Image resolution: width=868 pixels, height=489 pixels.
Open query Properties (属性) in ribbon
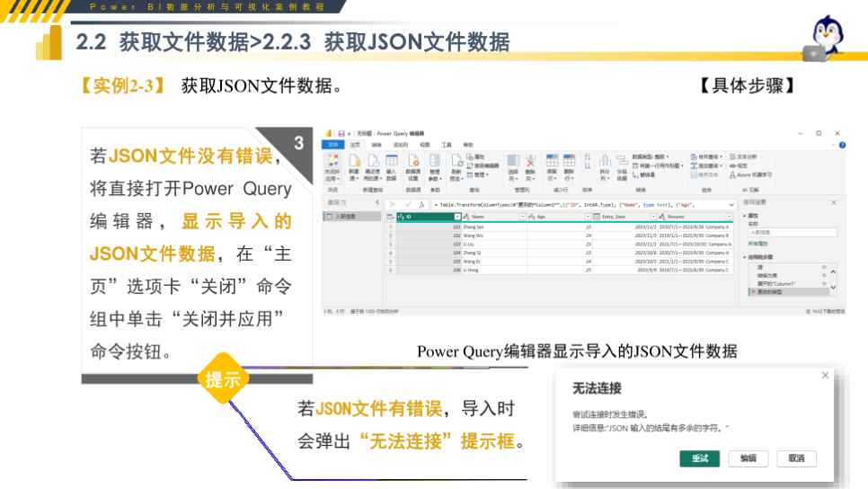pos(475,156)
